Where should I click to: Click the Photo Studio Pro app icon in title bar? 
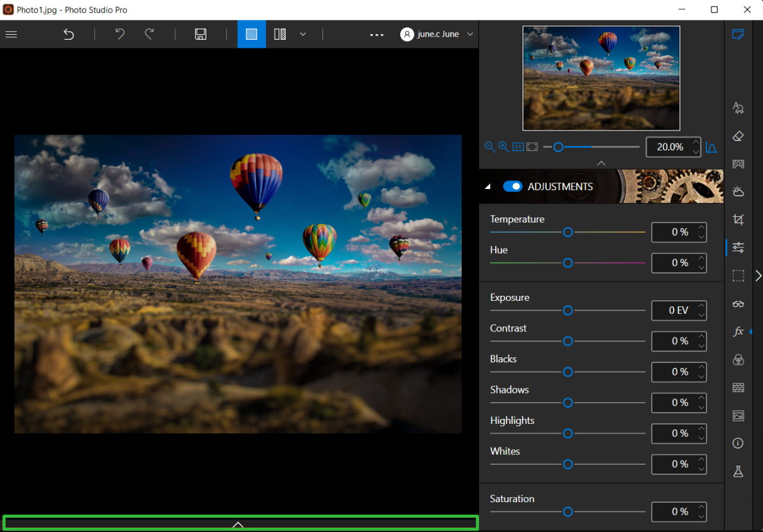(9, 10)
